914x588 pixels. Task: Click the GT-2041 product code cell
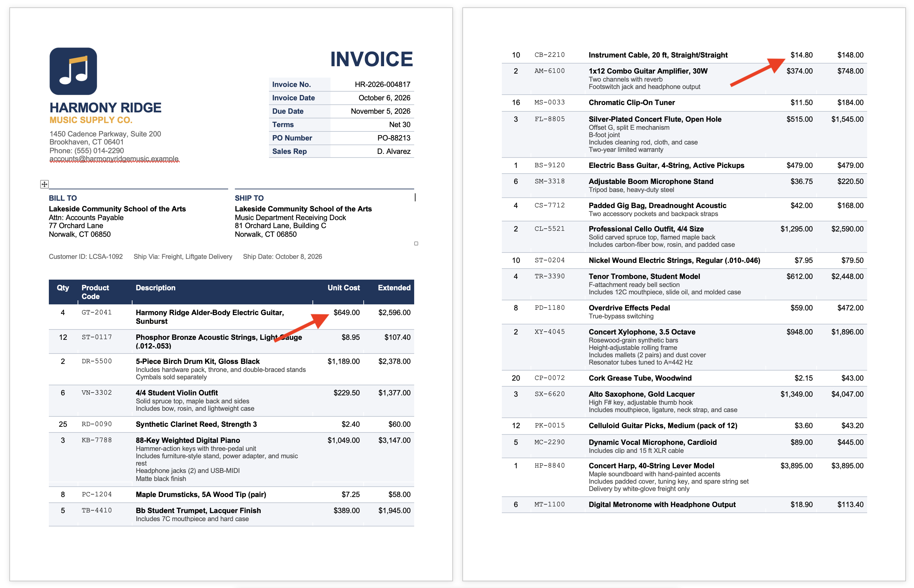(x=97, y=312)
